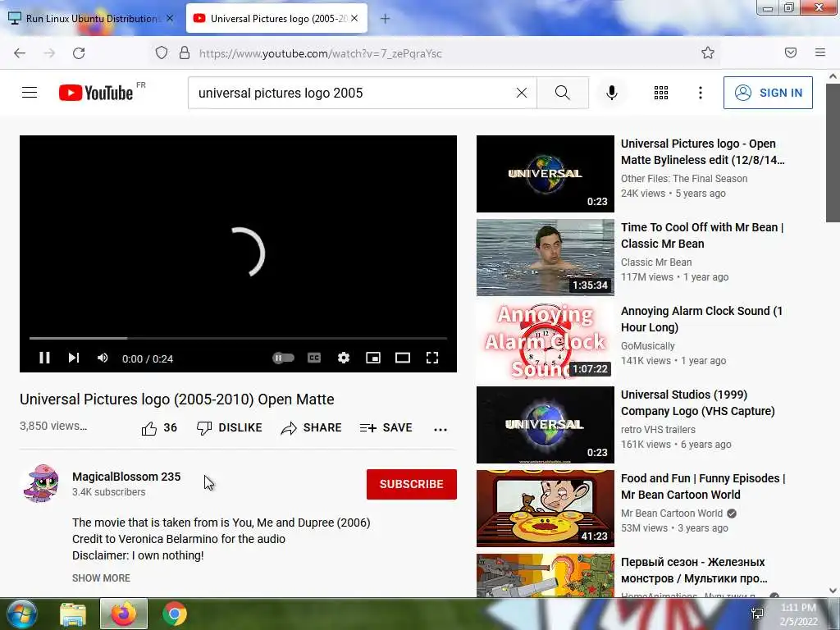This screenshot has width=840, height=630.
Task: Clear the search box with the X
Action: click(521, 93)
